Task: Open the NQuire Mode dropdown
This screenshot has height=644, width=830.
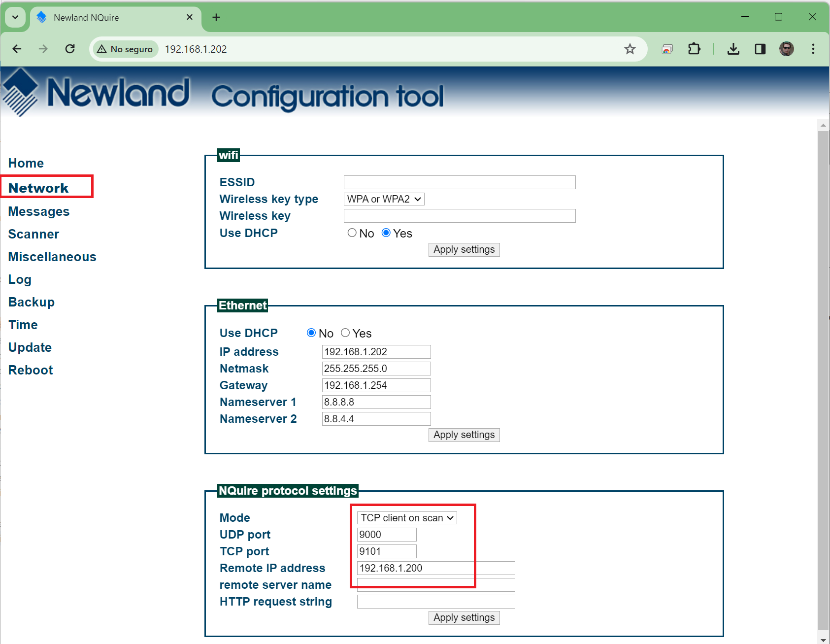Action: pyautogui.click(x=406, y=518)
